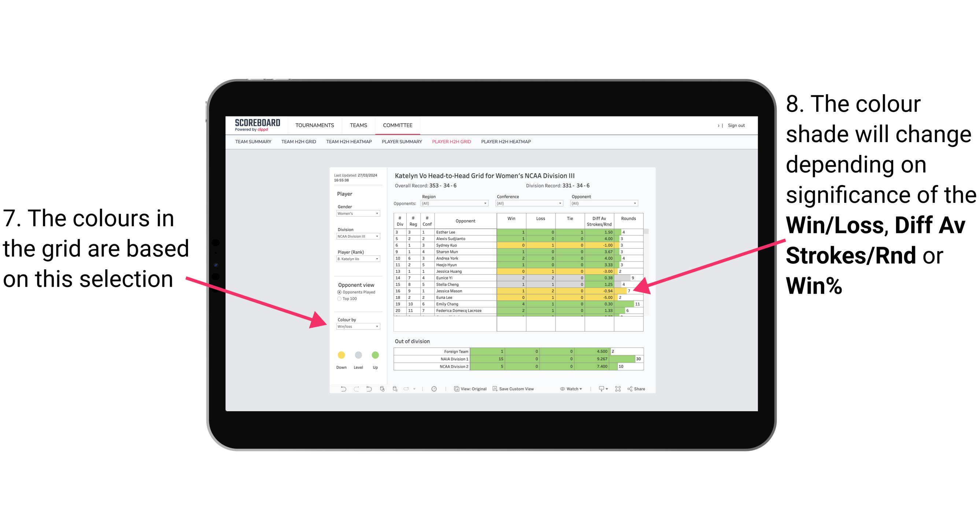This screenshot has height=527, width=980.
Task: Open the Colour by dropdown selector
Action: [355, 326]
